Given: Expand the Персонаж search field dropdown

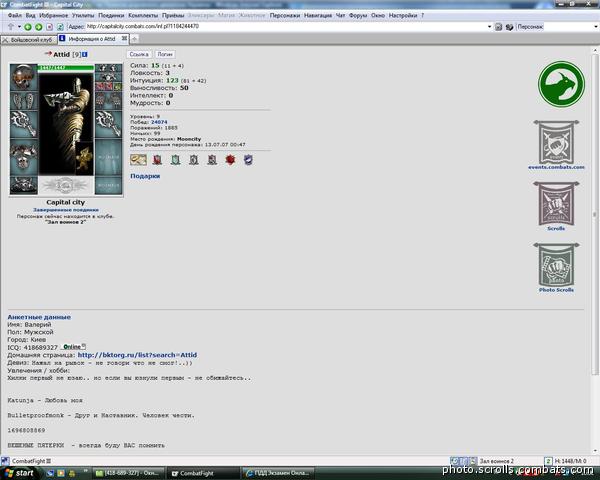Looking at the screenshot, I should (596, 27).
